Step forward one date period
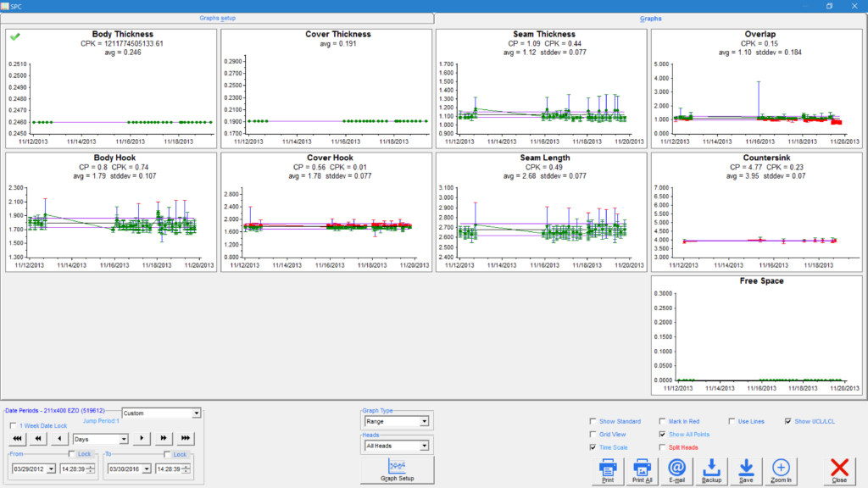Image resolution: width=868 pixels, height=488 pixels. click(x=143, y=439)
